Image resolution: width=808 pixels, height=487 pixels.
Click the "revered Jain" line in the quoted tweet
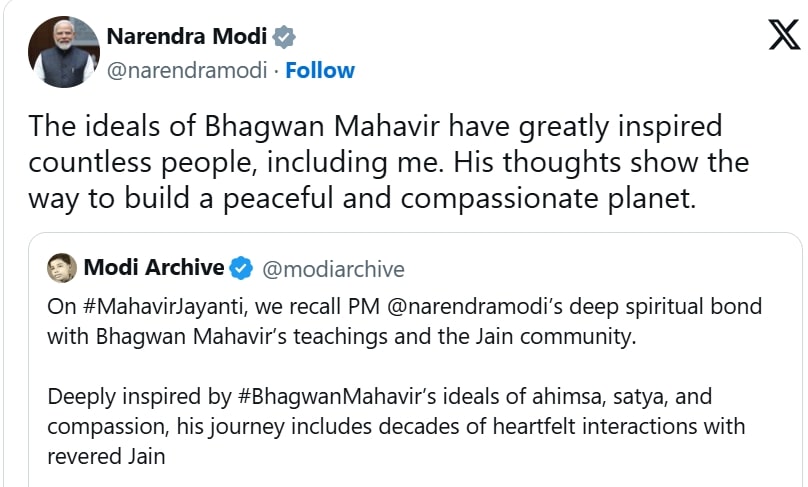pyautogui.click(x=106, y=457)
